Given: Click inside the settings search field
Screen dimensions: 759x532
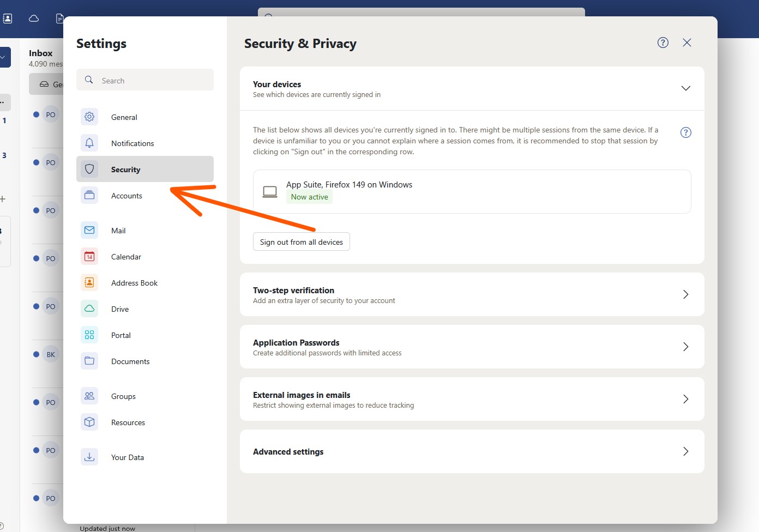Looking at the screenshot, I should click(x=144, y=80).
